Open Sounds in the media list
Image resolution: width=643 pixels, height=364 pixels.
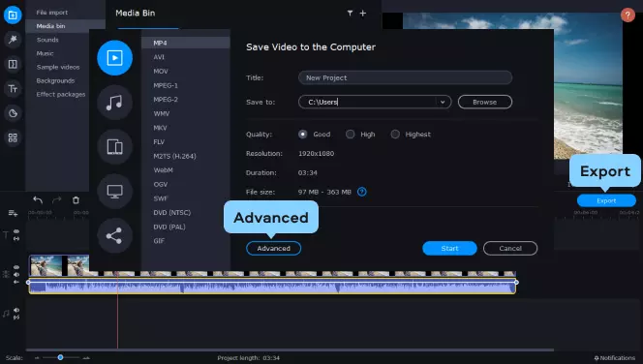47,40
